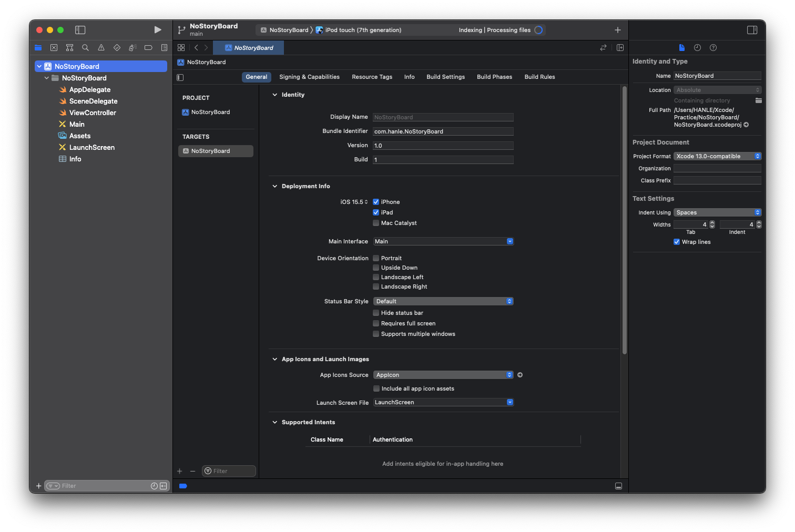Check Include all app icon assets
This screenshot has width=795, height=532.
pos(376,388)
